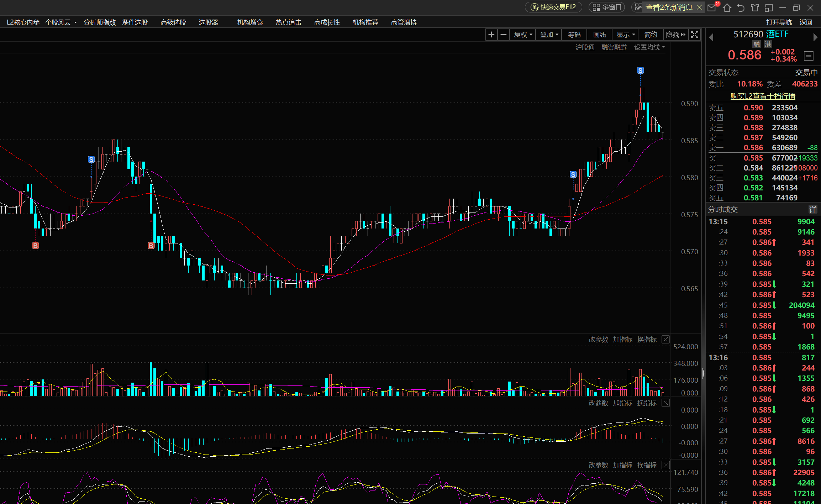821x504 pixels.
Task: Open 选股器 menu item
Action: tap(209, 22)
